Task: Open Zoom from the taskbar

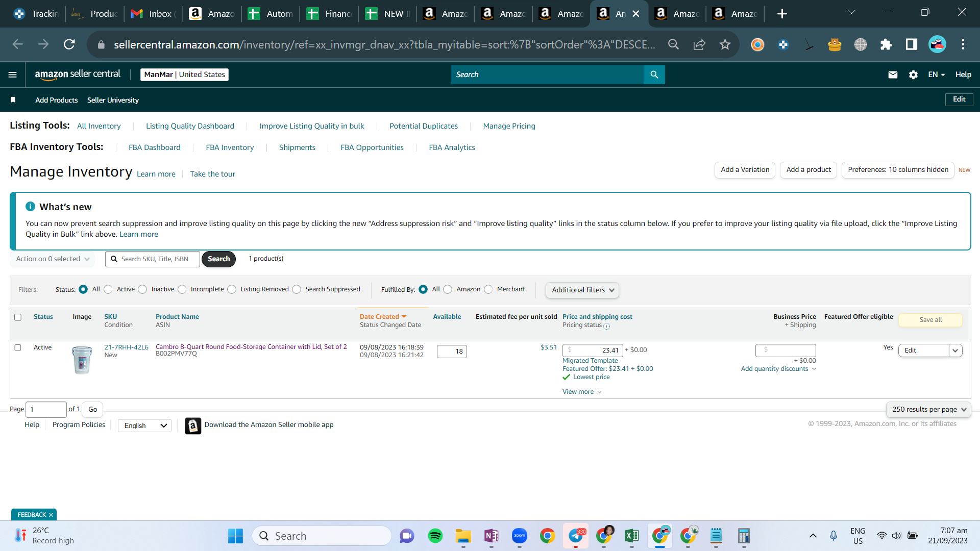Action: click(x=520, y=536)
